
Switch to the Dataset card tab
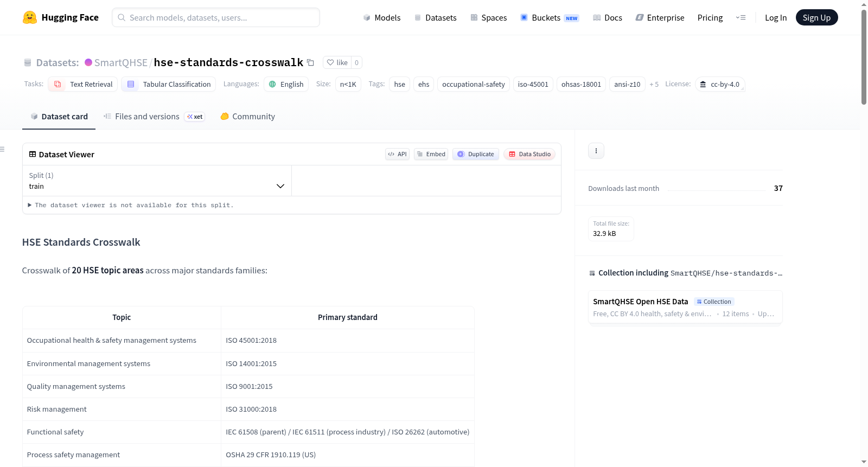pos(59,117)
